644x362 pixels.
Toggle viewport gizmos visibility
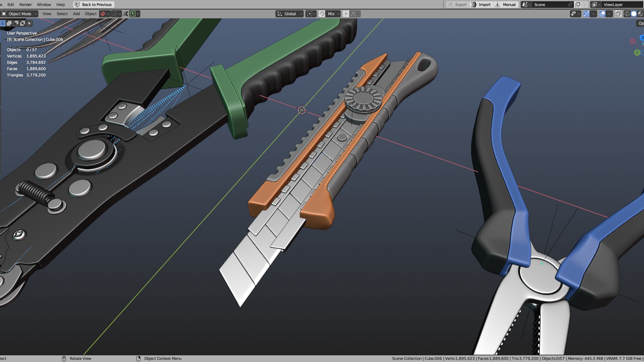586,14
